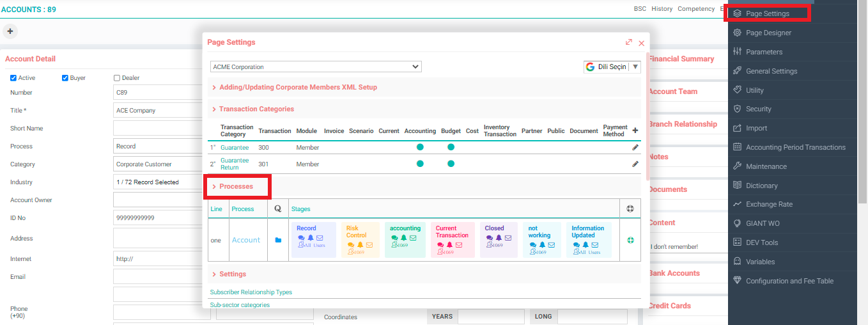868x325 pixels.
Task: Open the Subscriber Relationship Types link
Action: tap(251, 292)
